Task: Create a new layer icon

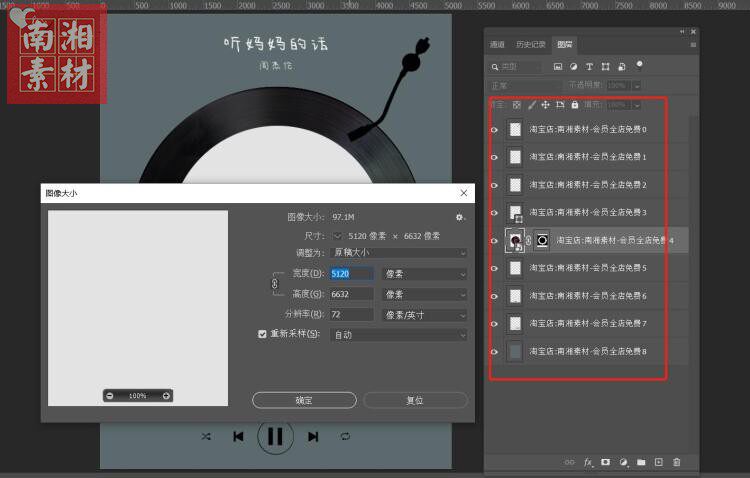Action: pos(659,462)
